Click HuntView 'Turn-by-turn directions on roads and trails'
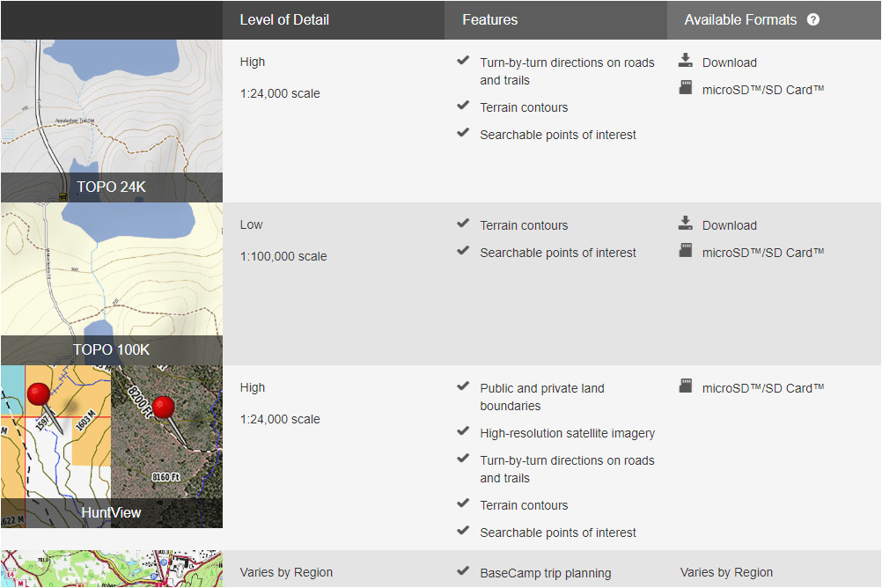 567,469
